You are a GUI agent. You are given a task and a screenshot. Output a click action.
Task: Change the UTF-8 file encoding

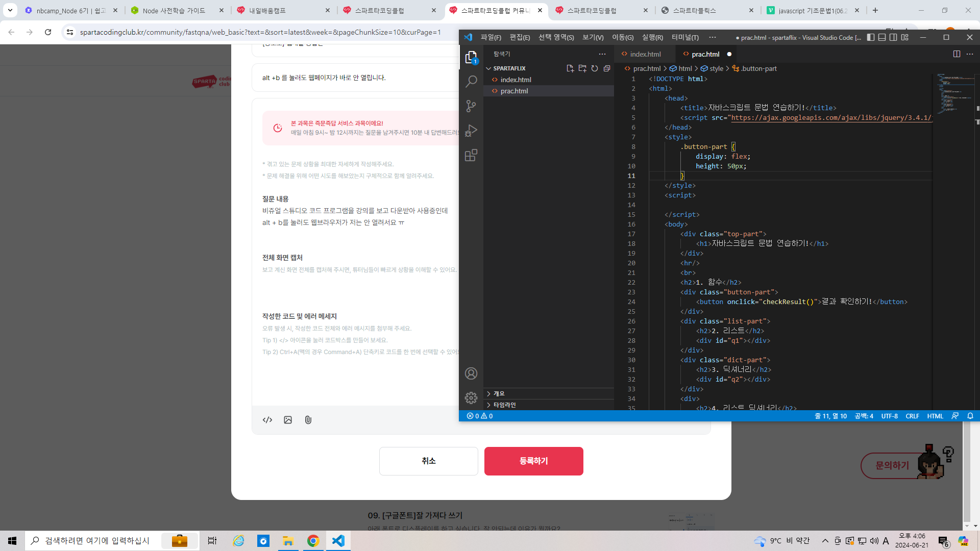pos(889,416)
